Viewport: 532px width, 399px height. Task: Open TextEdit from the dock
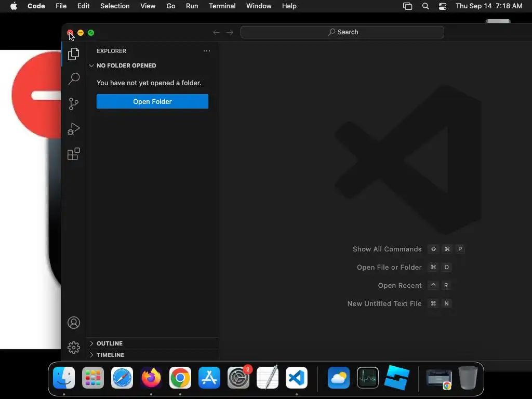[x=268, y=378]
